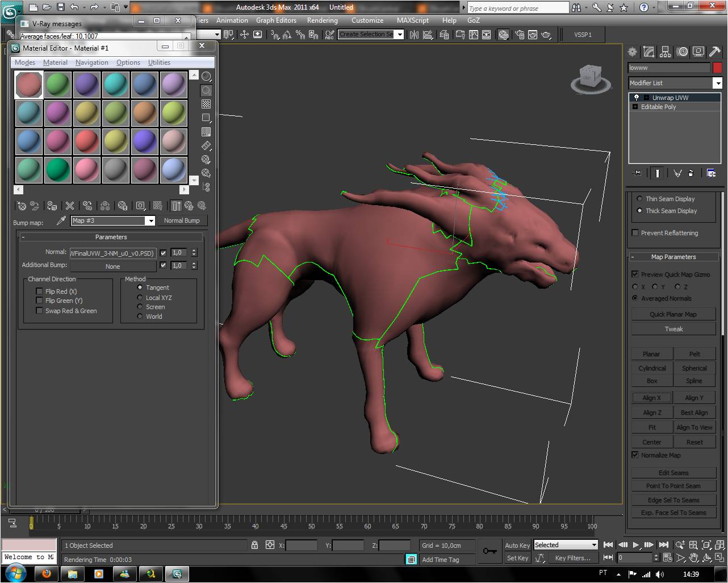Open the Utilities menu in Material Editor
The image size is (728, 583).
click(x=159, y=63)
